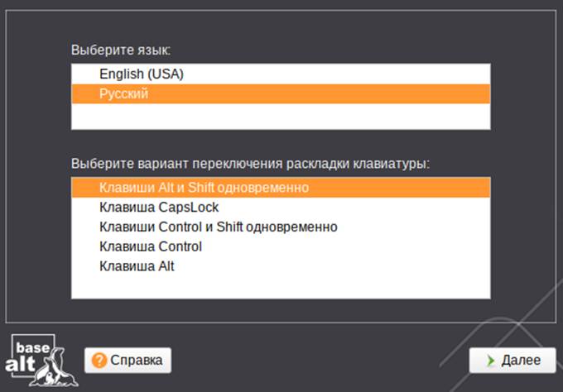The height and width of the screenshot is (392, 563).
Task: Click the word "base" in the logo
Action: (x=35, y=347)
